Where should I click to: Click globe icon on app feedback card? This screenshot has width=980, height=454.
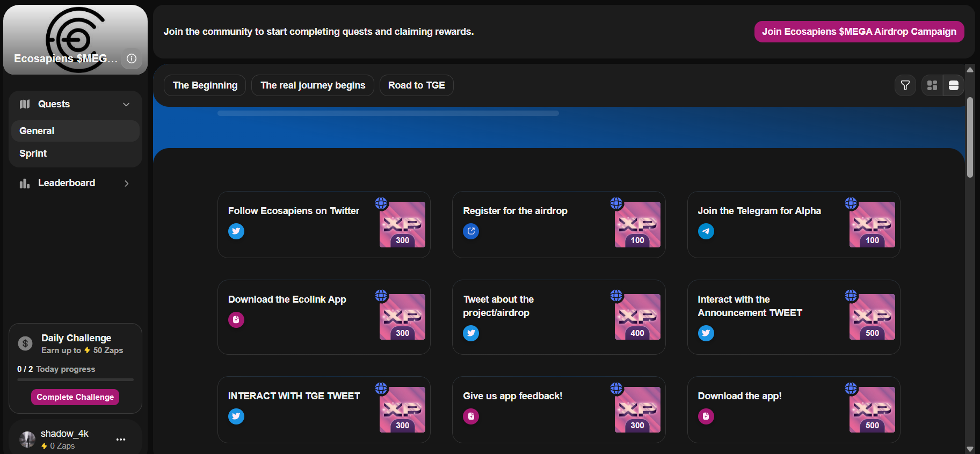[616, 389]
